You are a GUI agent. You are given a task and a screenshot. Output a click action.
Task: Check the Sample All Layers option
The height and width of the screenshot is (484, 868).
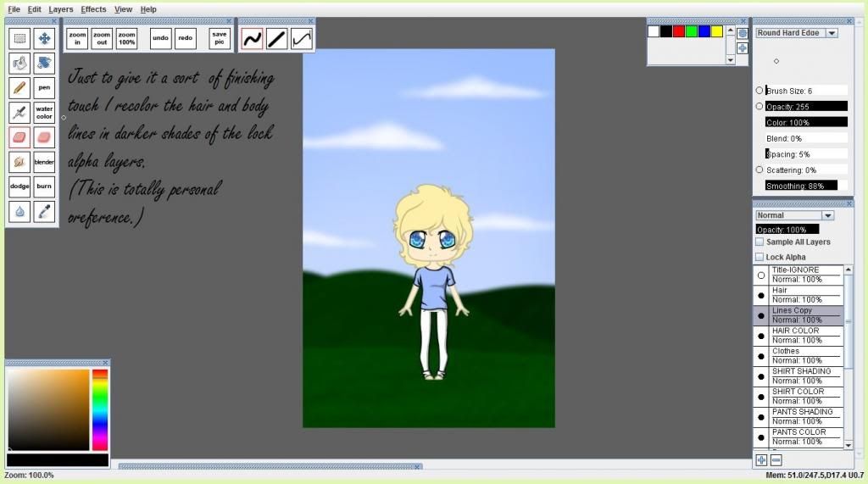tap(759, 242)
